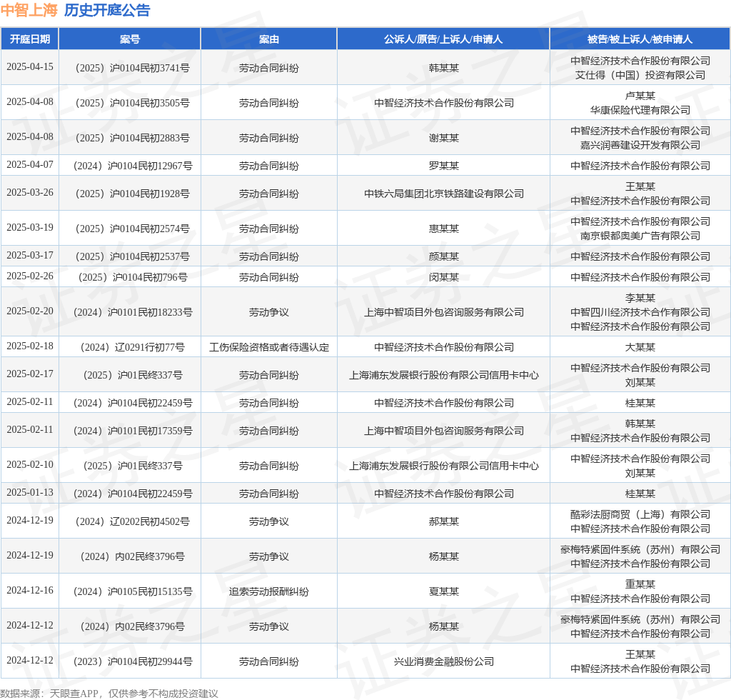Click defendant 艾仕得（中国）投资有限公司
Viewport: 731px width, 700px height.
pyautogui.click(x=640, y=75)
